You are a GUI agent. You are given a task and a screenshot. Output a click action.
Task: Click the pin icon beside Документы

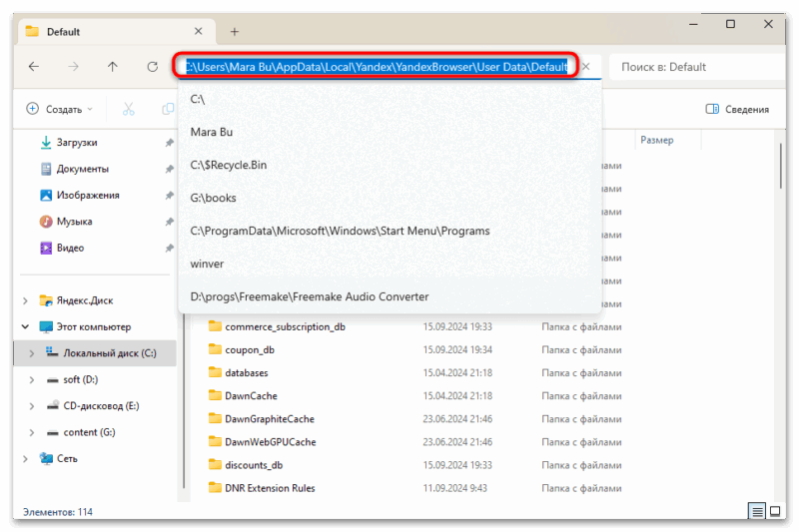pyautogui.click(x=169, y=169)
